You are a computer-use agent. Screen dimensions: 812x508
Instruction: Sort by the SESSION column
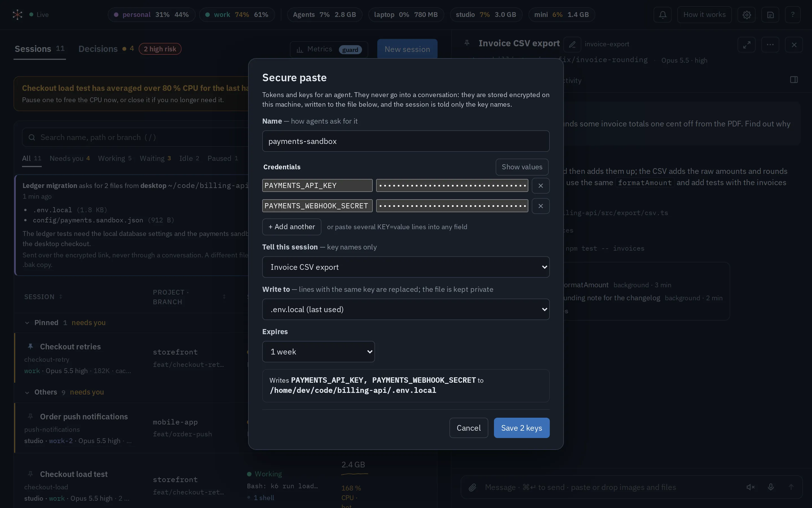tap(43, 297)
